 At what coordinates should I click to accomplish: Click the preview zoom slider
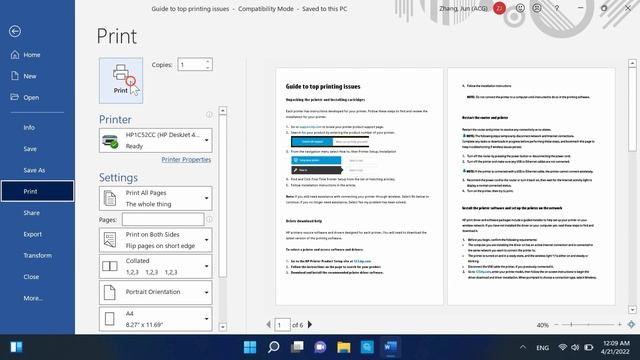click(x=588, y=324)
